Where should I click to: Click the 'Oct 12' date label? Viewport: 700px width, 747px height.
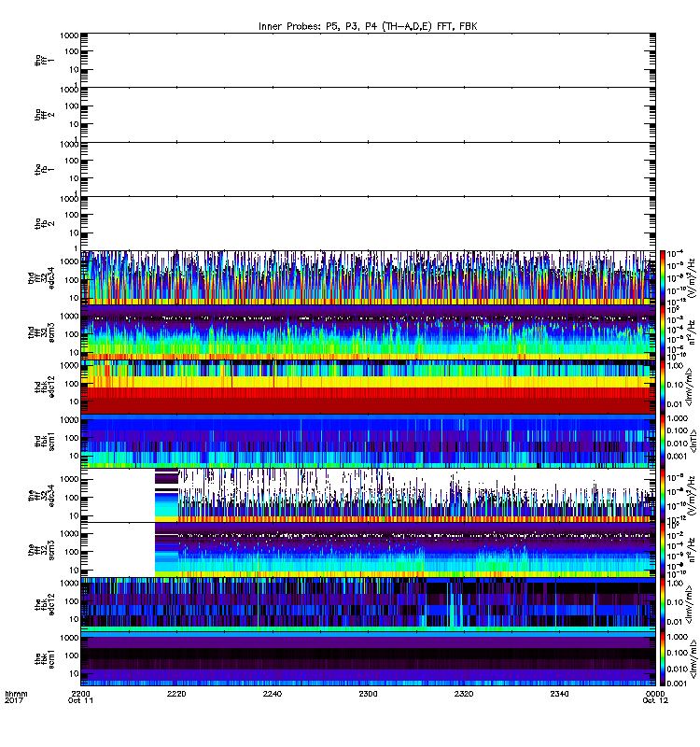click(655, 701)
